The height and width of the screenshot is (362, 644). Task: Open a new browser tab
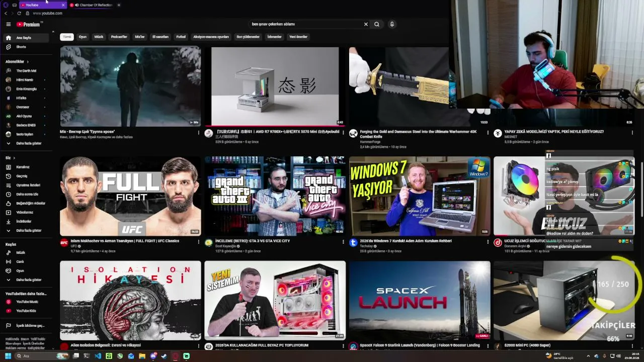(x=119, y=5)
